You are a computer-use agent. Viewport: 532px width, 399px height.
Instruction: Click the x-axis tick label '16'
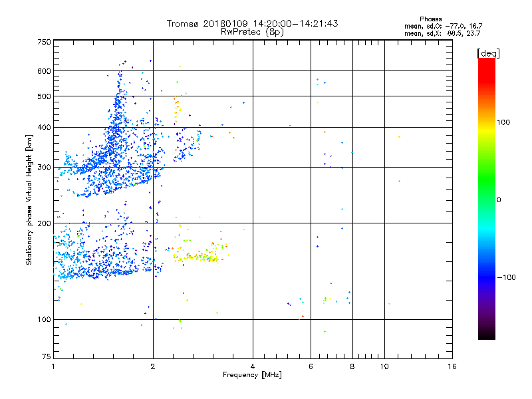click(x=452, y=366)
